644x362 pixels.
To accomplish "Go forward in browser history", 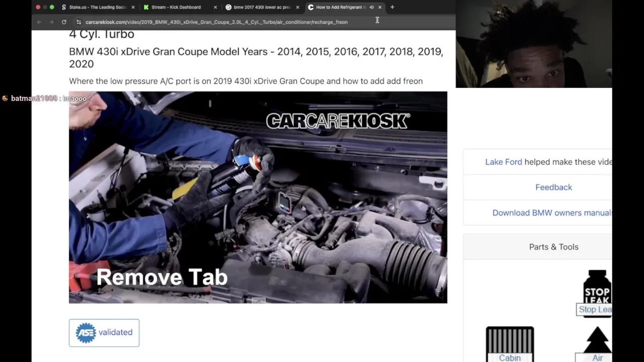I will coord(51,22).
